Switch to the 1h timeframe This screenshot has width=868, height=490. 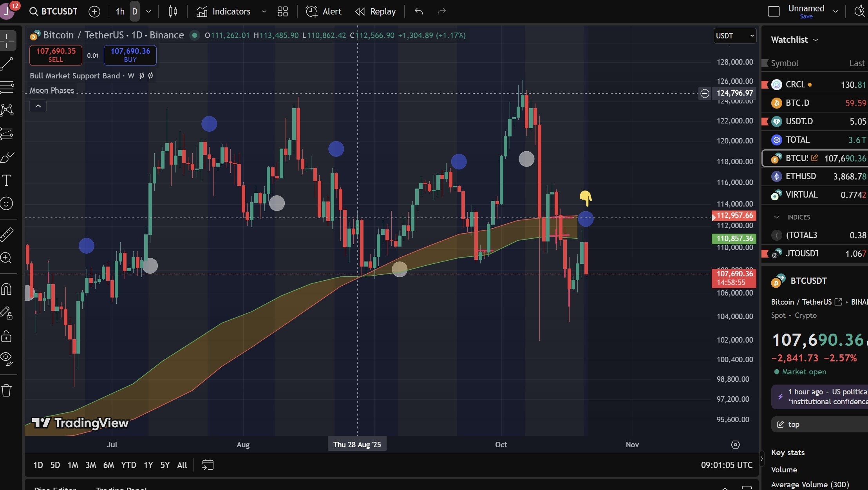click(x=120, y=11)
